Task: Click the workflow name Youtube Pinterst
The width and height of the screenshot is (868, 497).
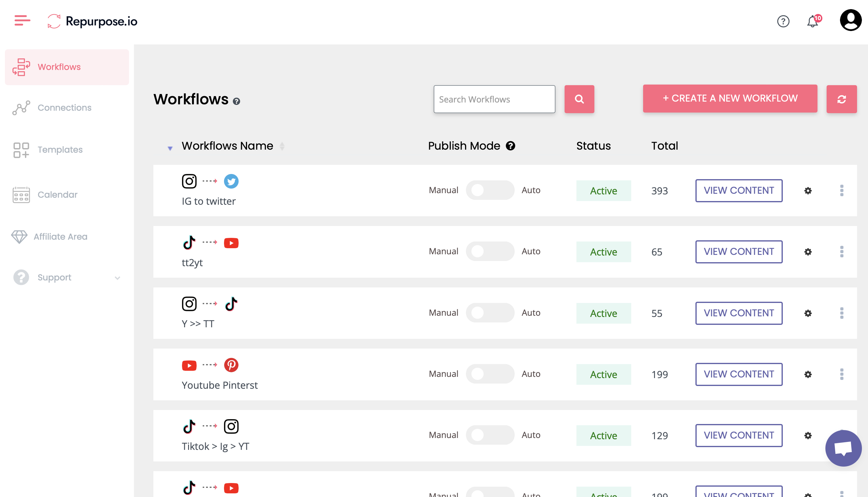Action: [219, 385]
